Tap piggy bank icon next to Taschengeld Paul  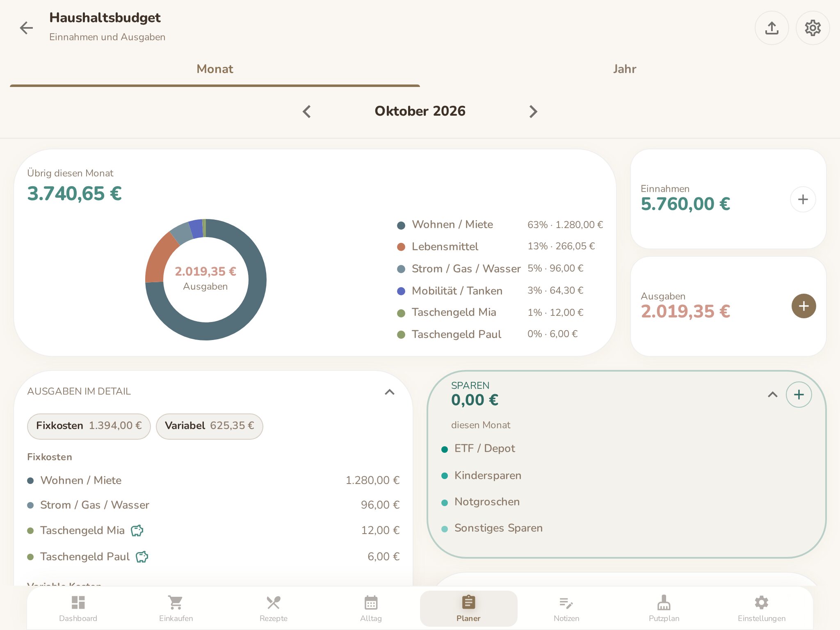(142, 557)
